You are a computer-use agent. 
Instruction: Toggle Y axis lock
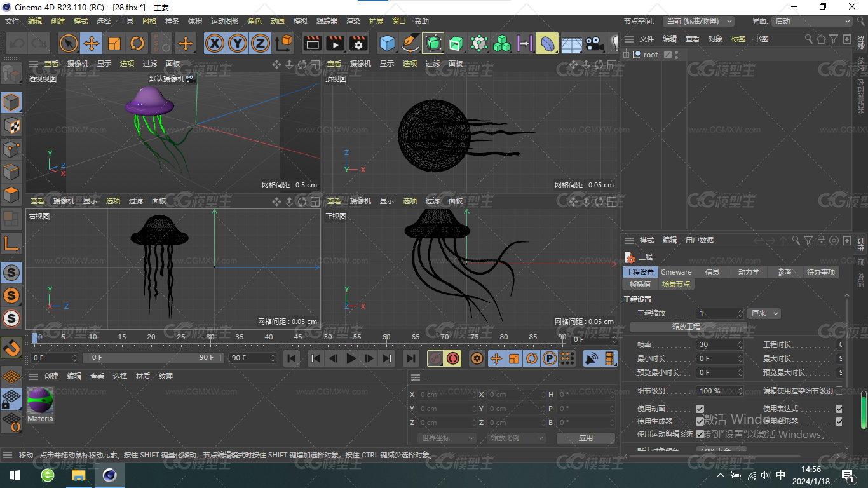(238, 43)
